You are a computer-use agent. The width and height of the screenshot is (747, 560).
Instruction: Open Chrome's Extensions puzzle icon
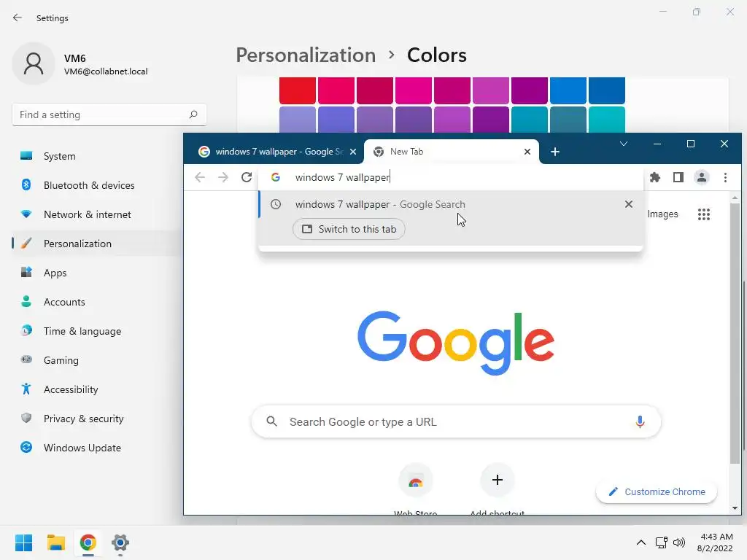(655, 178)
